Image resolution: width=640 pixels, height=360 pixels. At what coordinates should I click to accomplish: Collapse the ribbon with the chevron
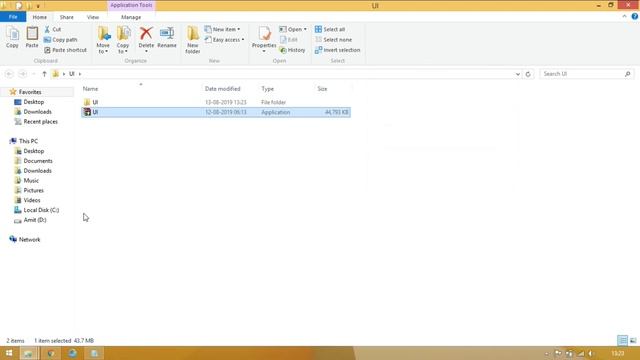(624, 16)
